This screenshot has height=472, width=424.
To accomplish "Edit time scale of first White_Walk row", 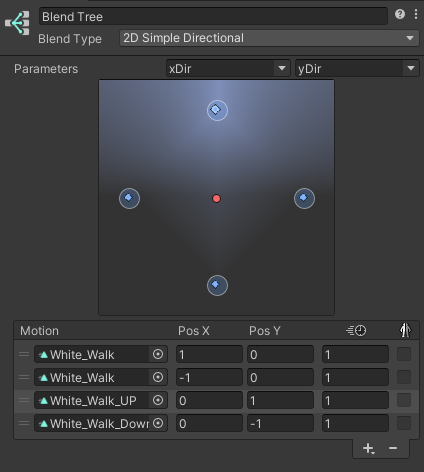I will click(355, 354).
